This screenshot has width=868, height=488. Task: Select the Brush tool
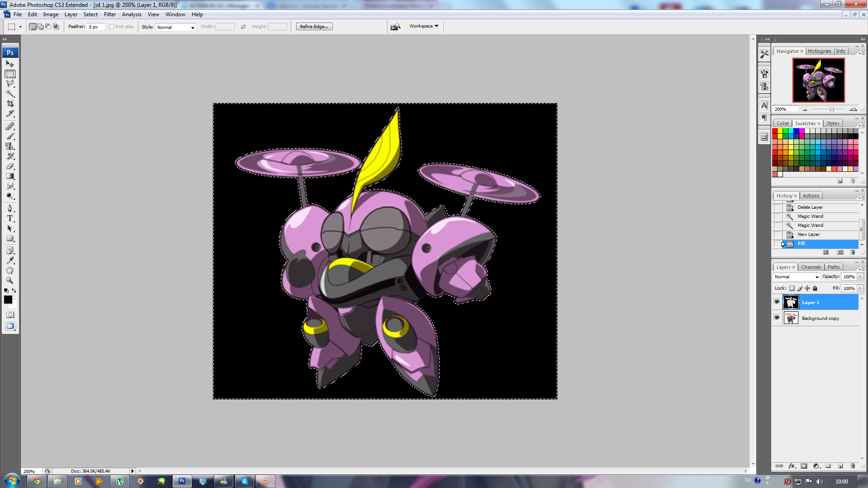pos(10,136)
